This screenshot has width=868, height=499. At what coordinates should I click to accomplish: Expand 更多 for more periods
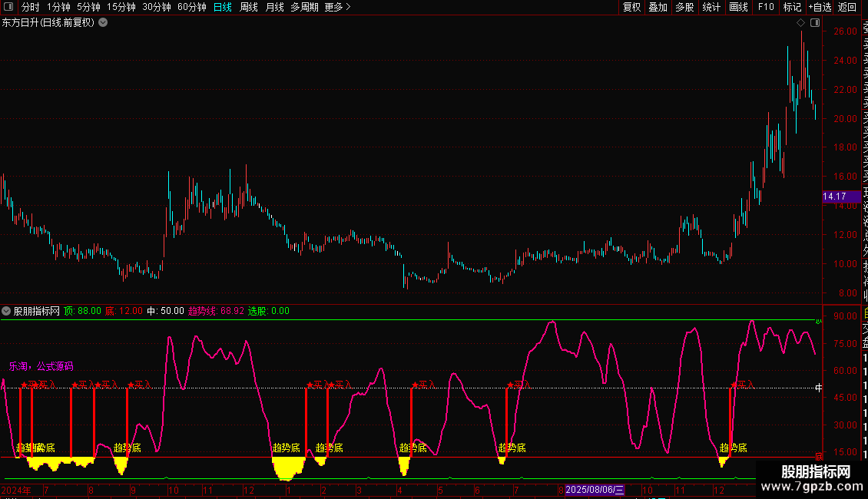(337, 7)
